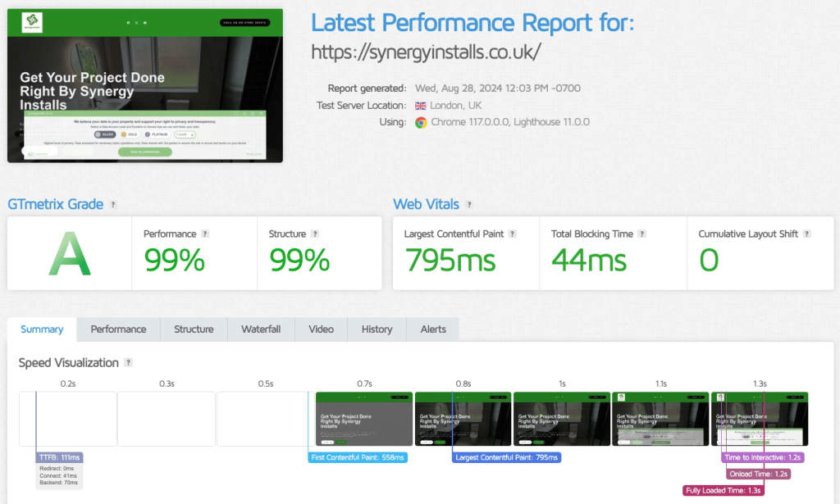Click the report date Wed, Aug 28, 2024
This screenshot has width=840, height=504.
pos(498,89)
